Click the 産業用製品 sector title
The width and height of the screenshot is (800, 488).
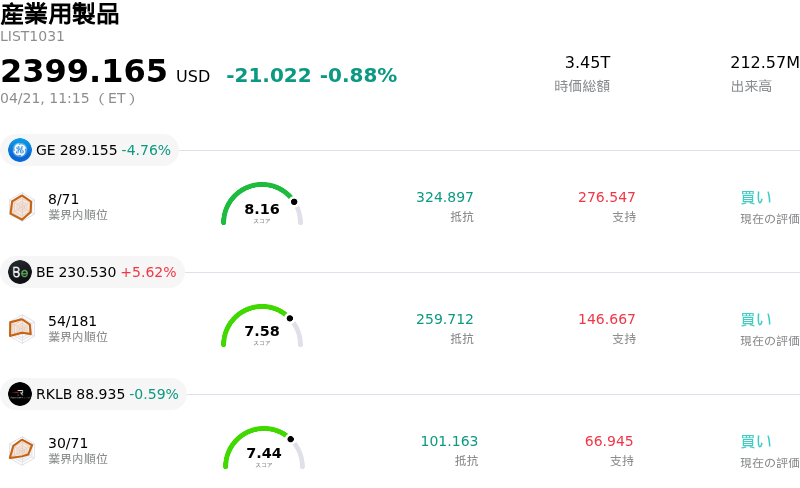tap(60, 14)
